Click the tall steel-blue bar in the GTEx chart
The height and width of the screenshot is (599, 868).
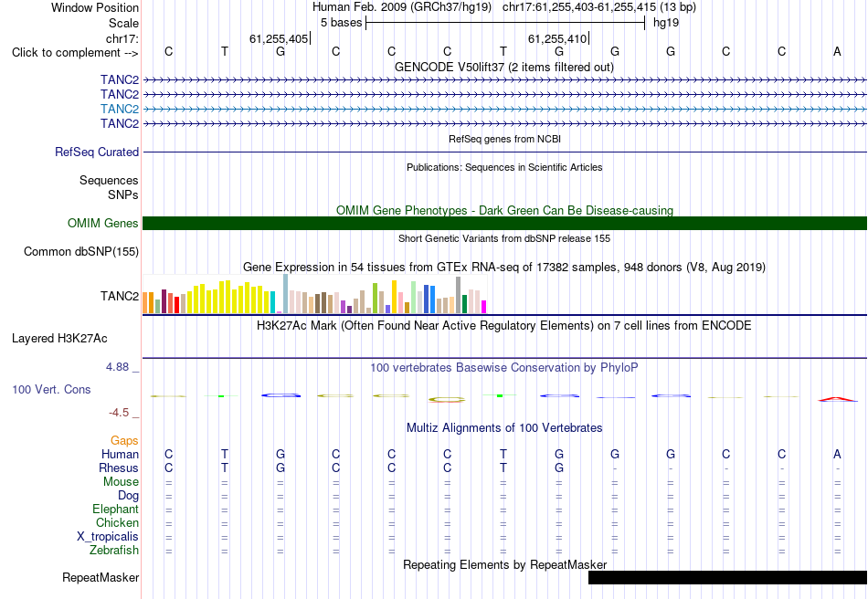(x=286, y=294)
